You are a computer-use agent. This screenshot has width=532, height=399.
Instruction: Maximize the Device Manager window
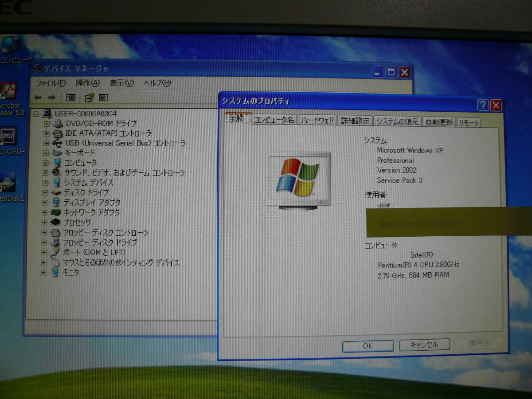point(391,72)
